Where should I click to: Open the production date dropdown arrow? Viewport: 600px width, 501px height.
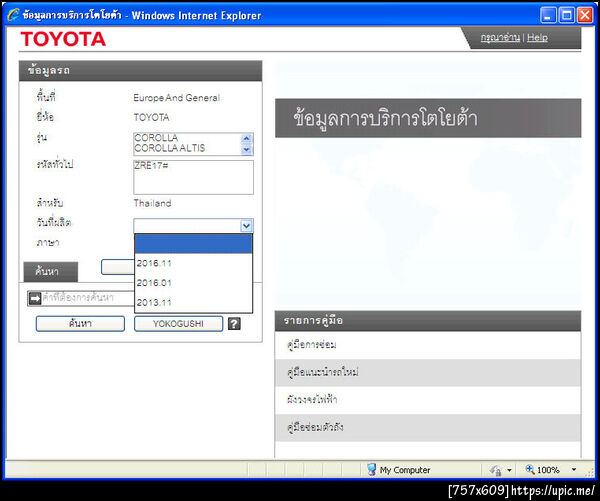246,226
